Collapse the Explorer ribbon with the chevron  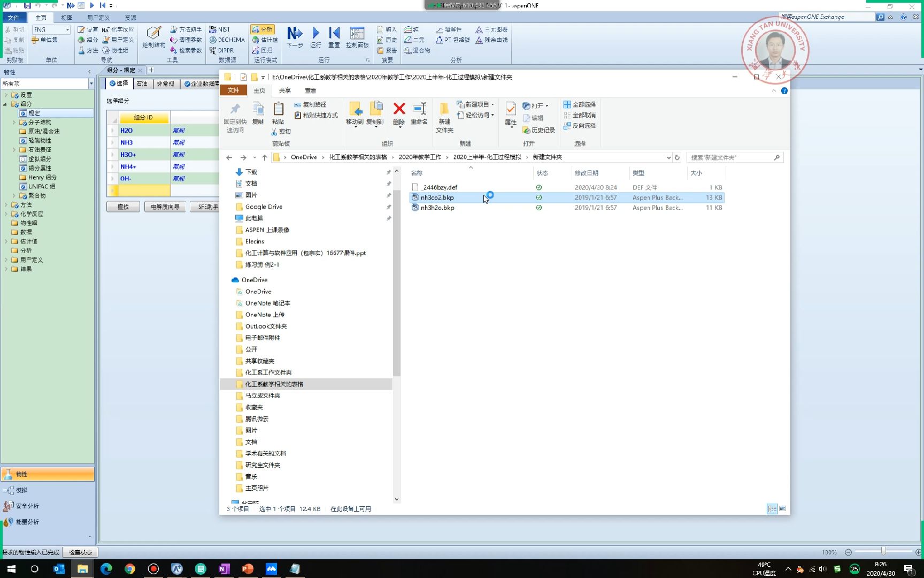(x=774, y=91)
